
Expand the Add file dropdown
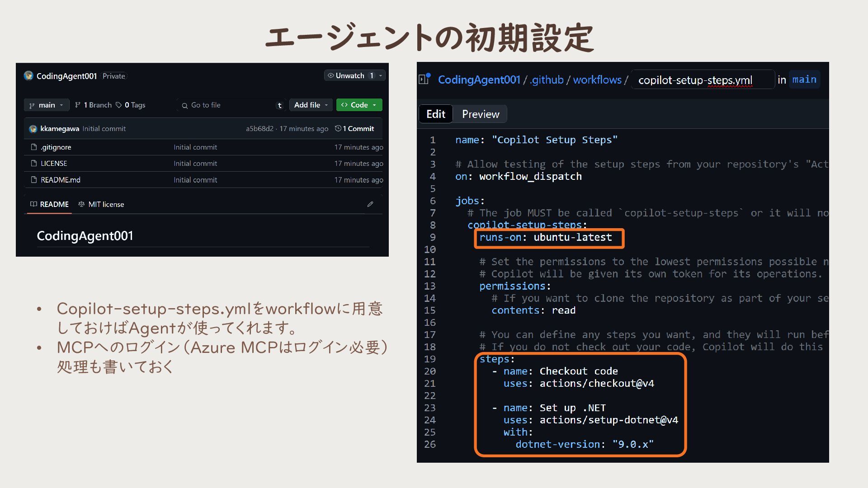click(x=311, y=105)
